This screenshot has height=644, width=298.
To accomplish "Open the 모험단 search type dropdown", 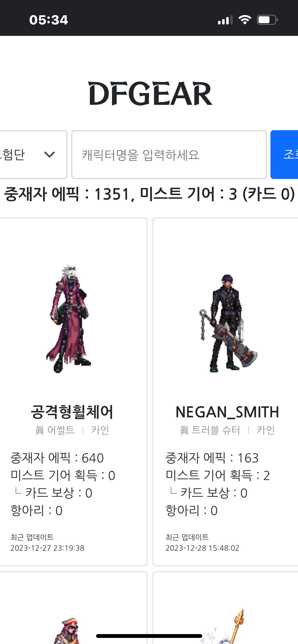I will tap(33, 155).
